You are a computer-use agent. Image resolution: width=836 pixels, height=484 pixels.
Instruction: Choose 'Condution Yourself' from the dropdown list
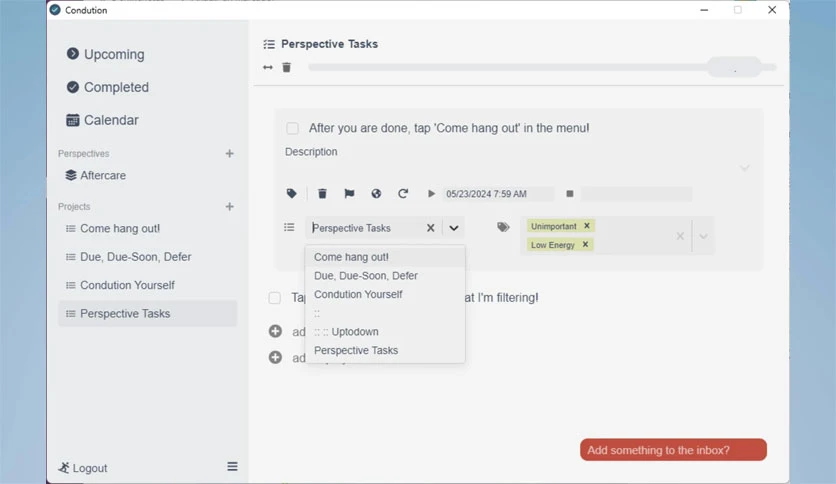coord(385,294)
